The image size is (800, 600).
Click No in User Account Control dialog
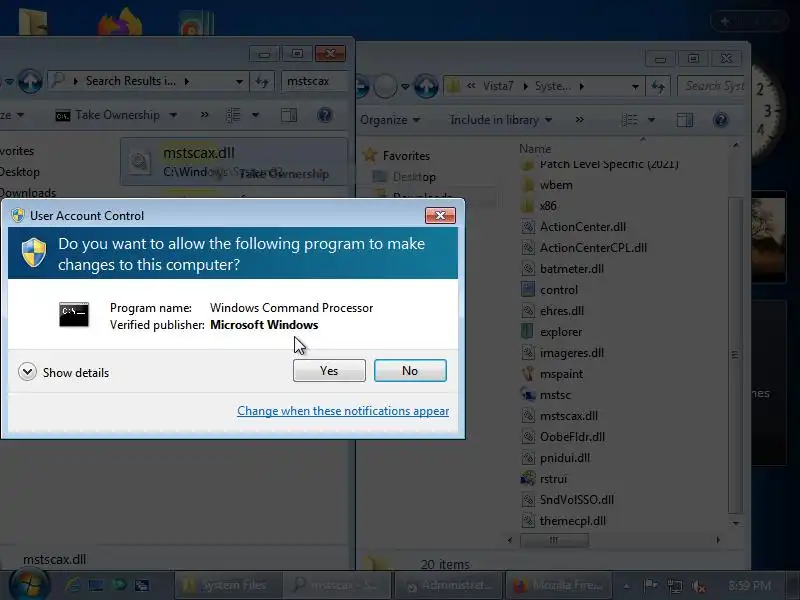(x=410, y=370)
